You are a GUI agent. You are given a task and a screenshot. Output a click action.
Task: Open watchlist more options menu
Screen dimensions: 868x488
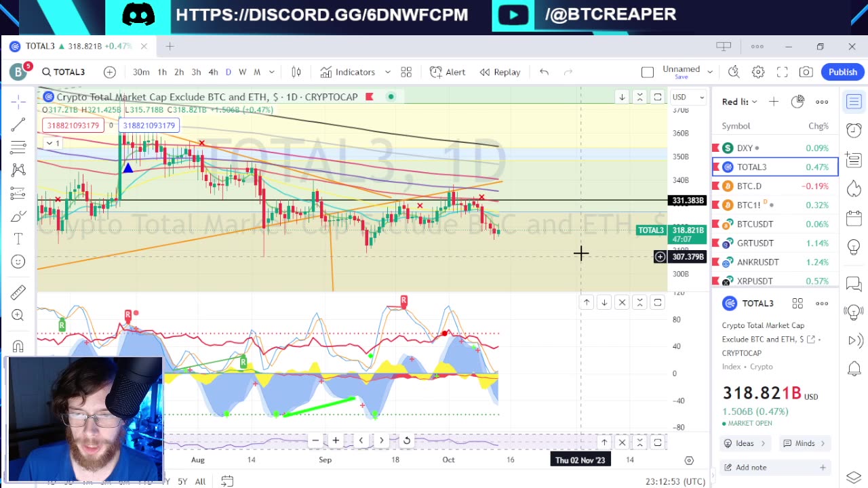pyautogui.click(x=822, y=102)
